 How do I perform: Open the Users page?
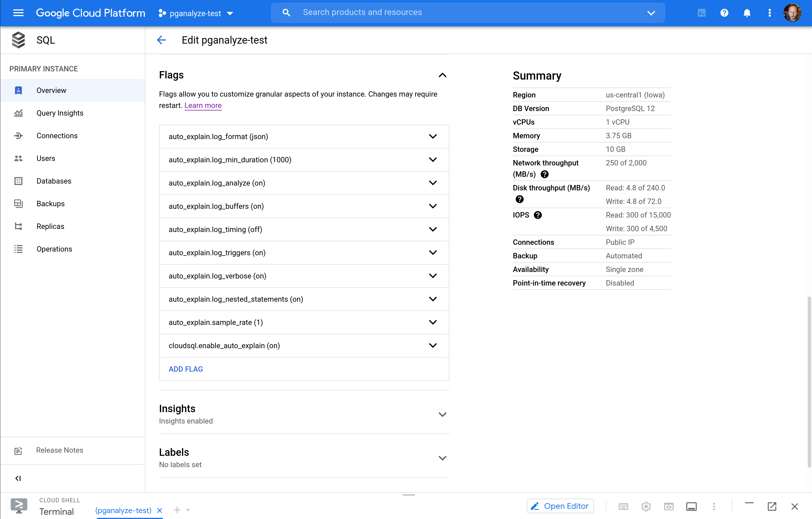pyautogui.click(x=73, y=158)
